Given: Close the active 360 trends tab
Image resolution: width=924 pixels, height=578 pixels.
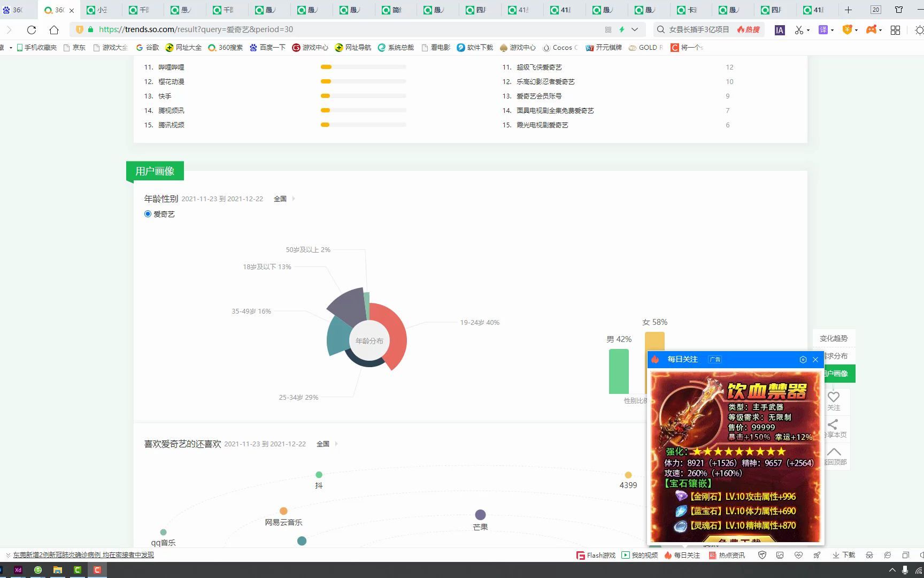Looking at the screenshot, I should point(72,10).
